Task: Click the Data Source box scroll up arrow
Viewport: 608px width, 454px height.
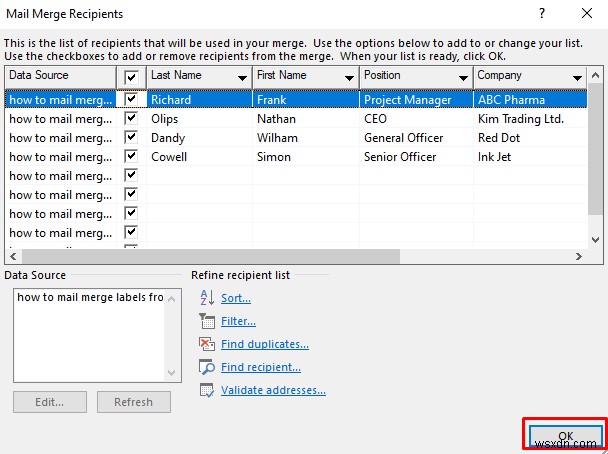Action: pos(171,299)
